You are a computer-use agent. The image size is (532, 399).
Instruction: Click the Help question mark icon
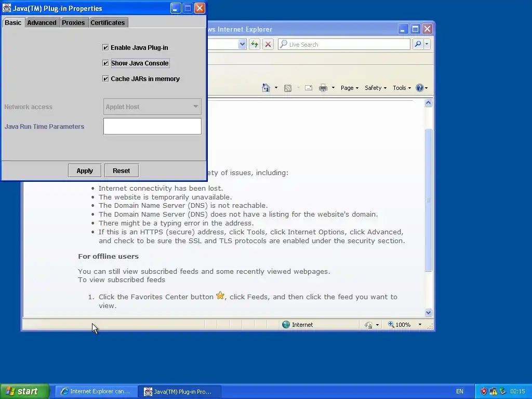click(x=420, y=88)
